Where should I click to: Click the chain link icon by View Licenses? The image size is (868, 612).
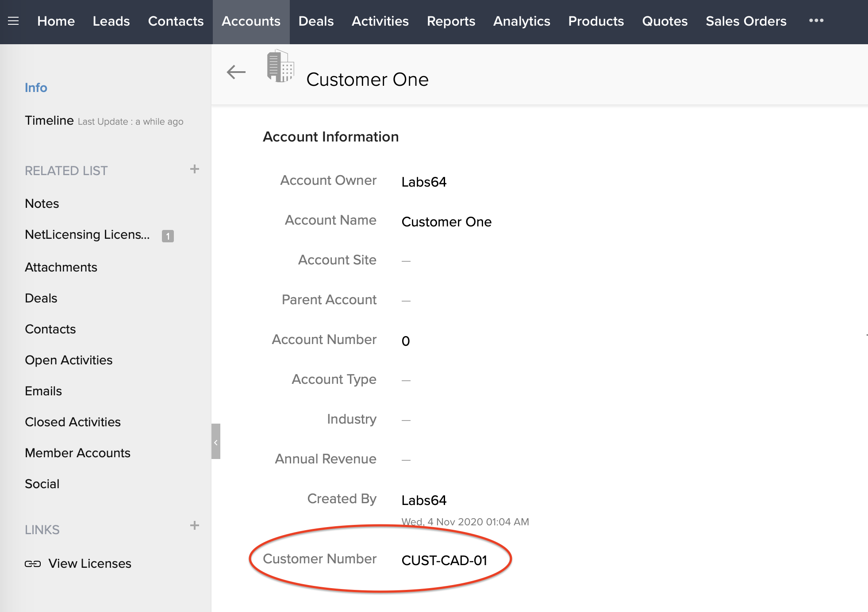(x=33, y=564)
